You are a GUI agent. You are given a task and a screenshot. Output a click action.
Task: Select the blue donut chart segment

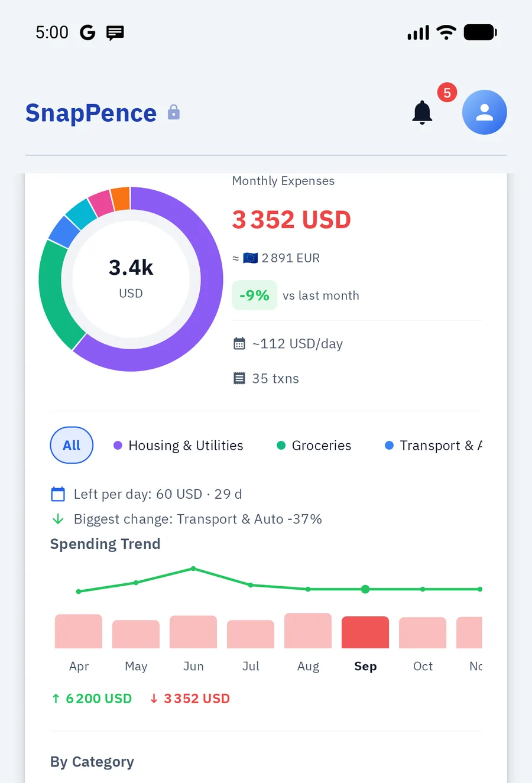(x=64, y=232)
